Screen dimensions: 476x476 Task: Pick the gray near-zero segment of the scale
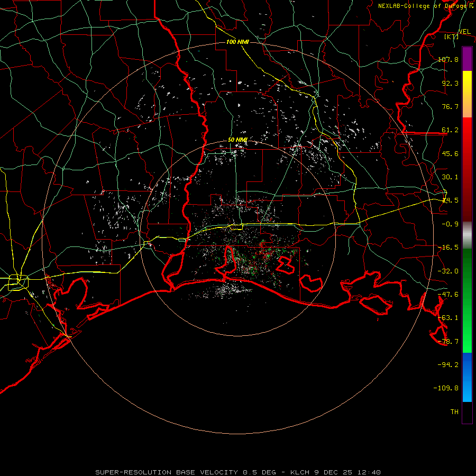467,235
